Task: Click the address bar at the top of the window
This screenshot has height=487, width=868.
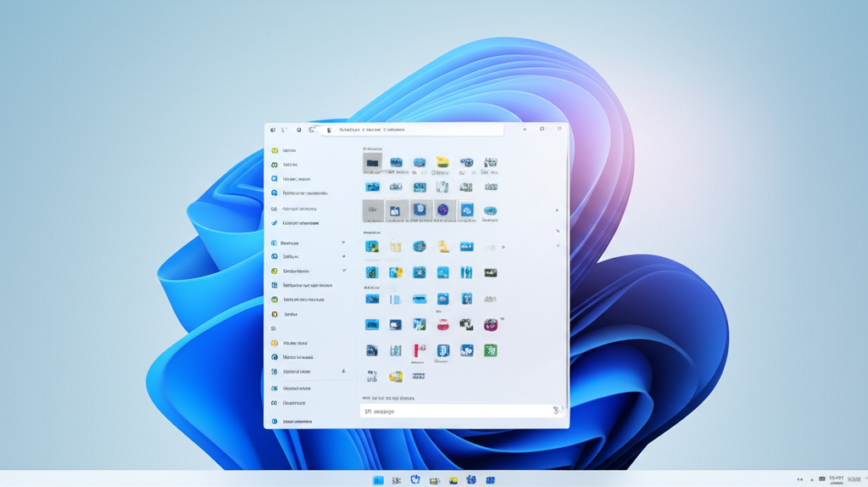Action: pos(420,130)
